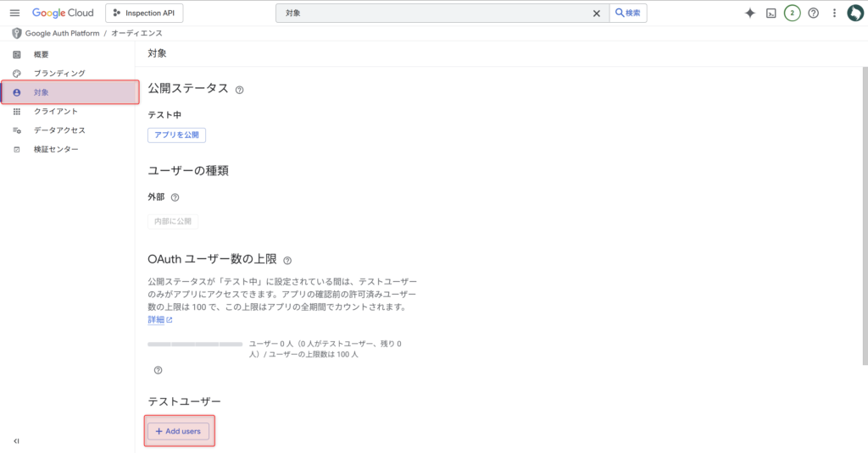Click help icon next to OAuth ユーザー数の上限
Screen dimensions: 868x453
[x=287, y=260]
